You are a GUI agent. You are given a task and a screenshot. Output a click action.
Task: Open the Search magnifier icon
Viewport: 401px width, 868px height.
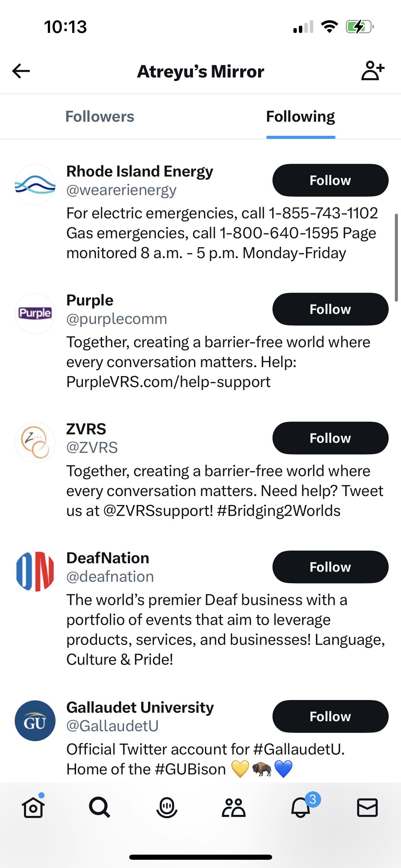[x=99, y=807]
